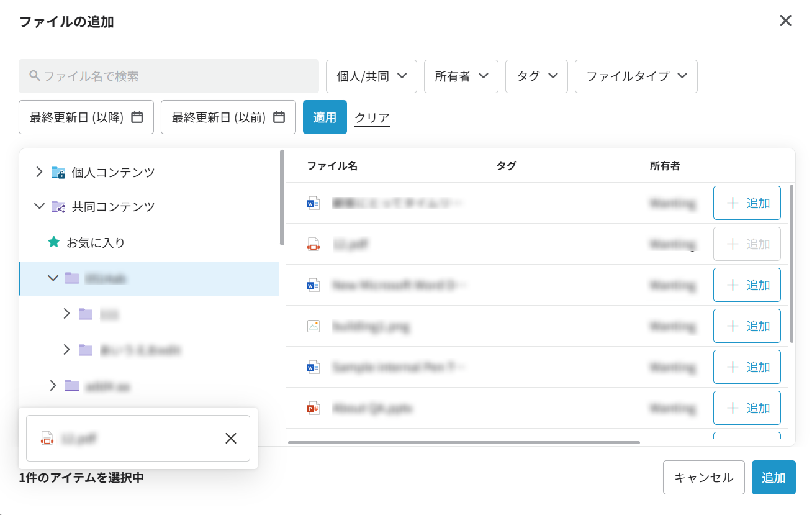Apply filters with 適用 button

[325, 117]
